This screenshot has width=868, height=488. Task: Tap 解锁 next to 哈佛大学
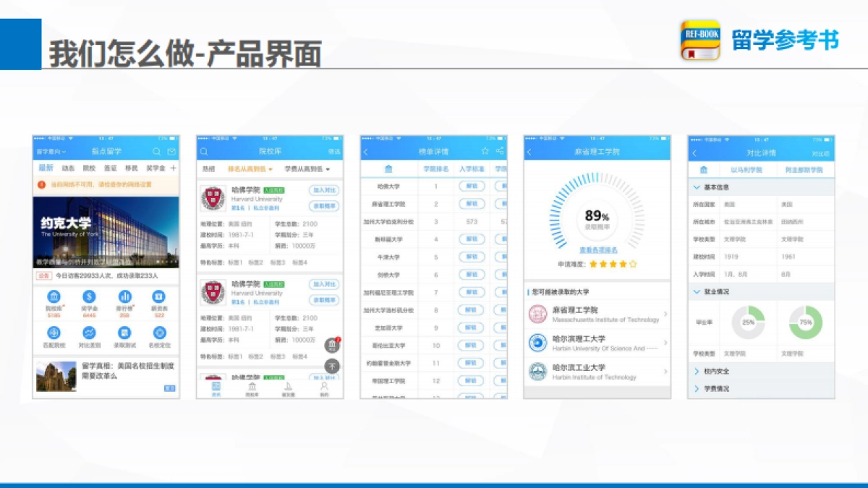pyautogui.click(x=471, y=186)
